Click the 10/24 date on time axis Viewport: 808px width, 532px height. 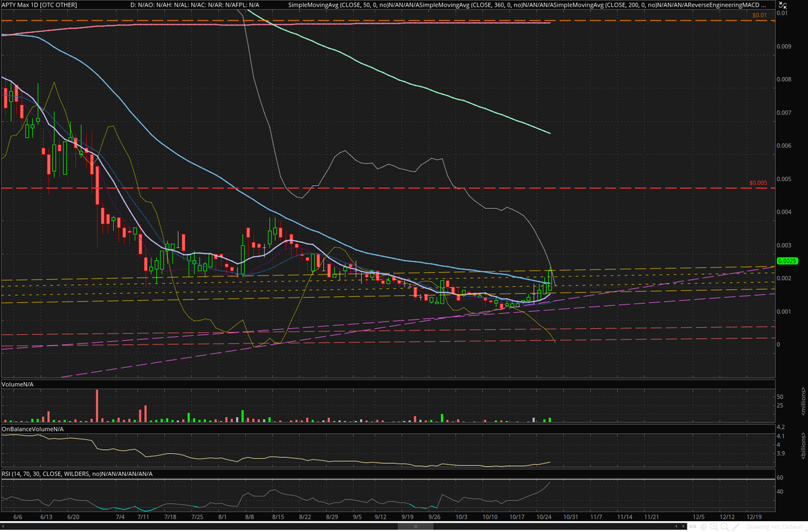tap(545, 516)
